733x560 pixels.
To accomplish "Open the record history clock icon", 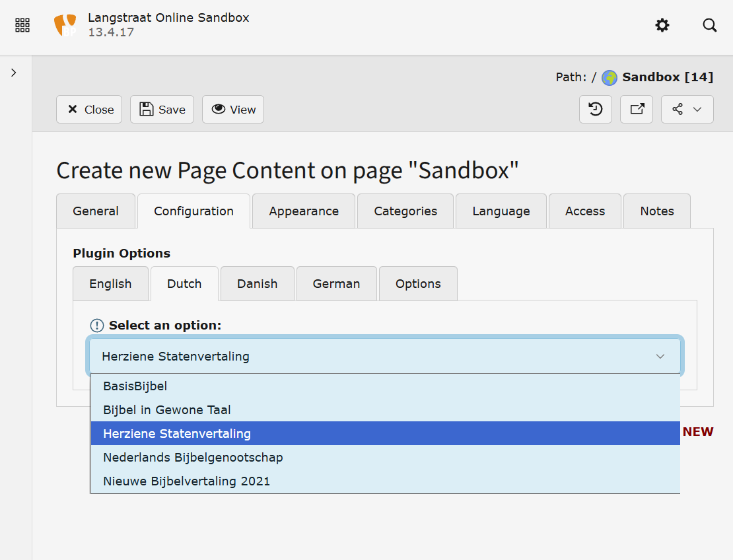I will pyautogui.click(x=596, y=110).
